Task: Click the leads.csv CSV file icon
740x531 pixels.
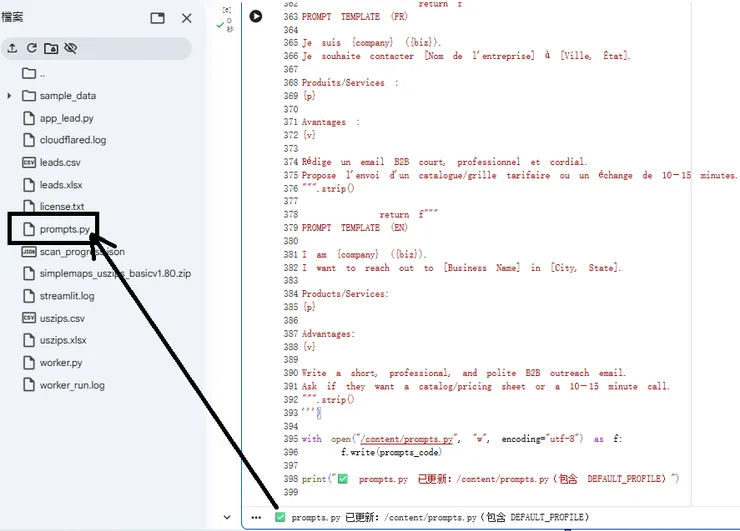Action: [x=29, y=162]
